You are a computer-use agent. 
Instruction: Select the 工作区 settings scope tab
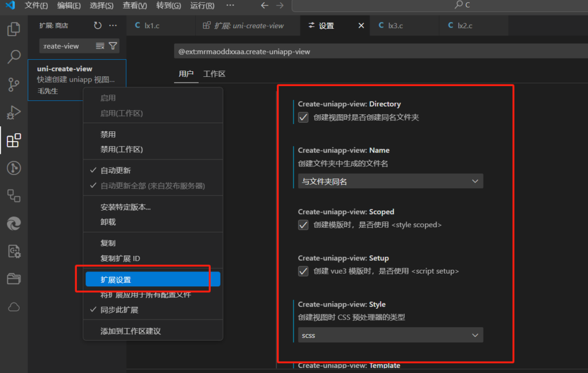pyautogui.click(x=214, y=74)
